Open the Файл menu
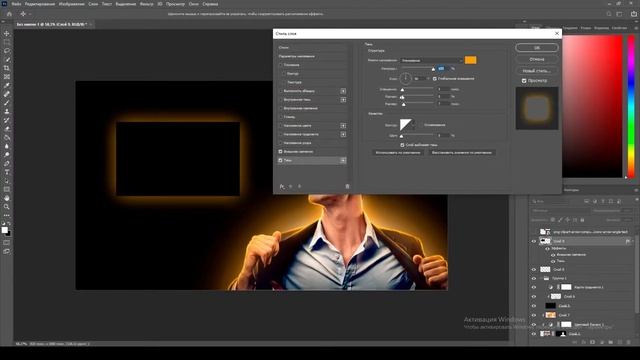The width and height of the screenshot is (640, 360). [x=16, y=4]
